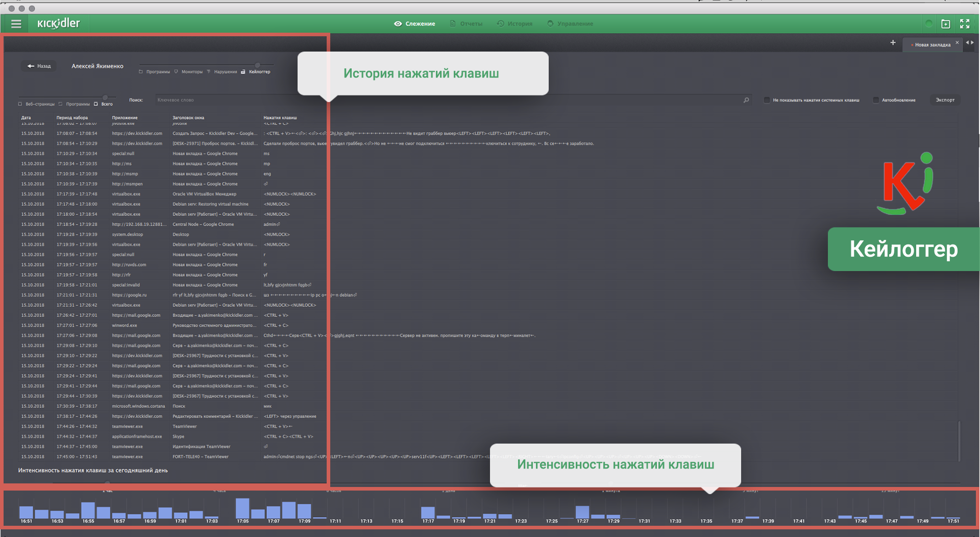Open the Управление tab
This screenshot has width=980, height=537.
click(x=570, y=24)
